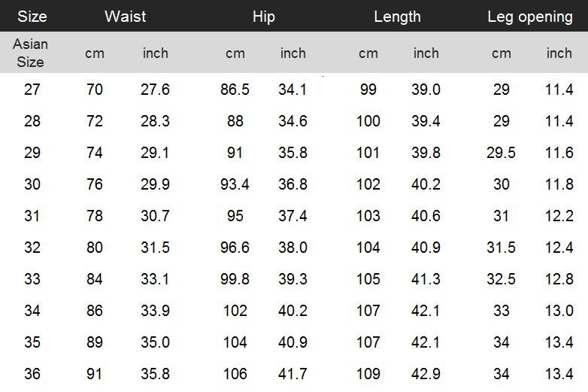The height and width of the screenshot is (392, 588).
Task: Click the inch subheader under Waist
Action: click(x=155, y=53)
